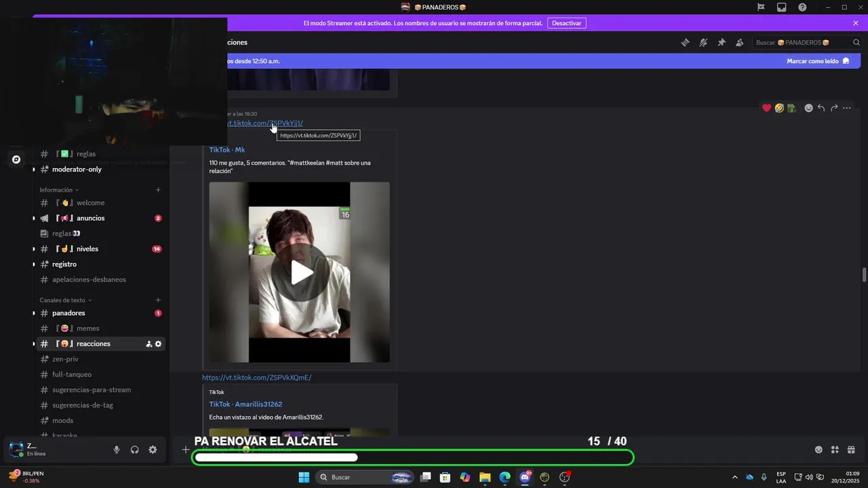Create channel in Información category
The image size is (868, 488).
pos(158,190)
